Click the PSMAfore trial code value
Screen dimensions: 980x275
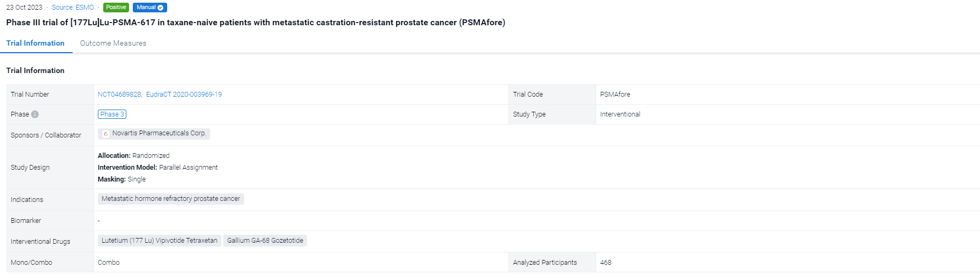(615, 95)
